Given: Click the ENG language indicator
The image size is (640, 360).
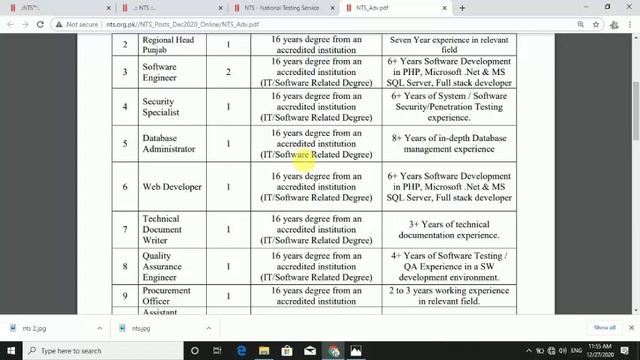Looking at the screenshot, I should [x=576, y=351].
